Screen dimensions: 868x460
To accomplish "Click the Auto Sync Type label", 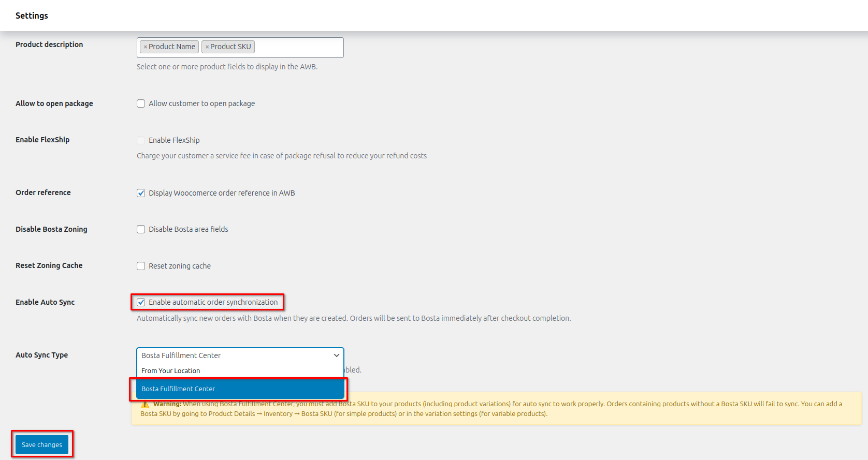I will pyautogui.click(x=42, y=355).
